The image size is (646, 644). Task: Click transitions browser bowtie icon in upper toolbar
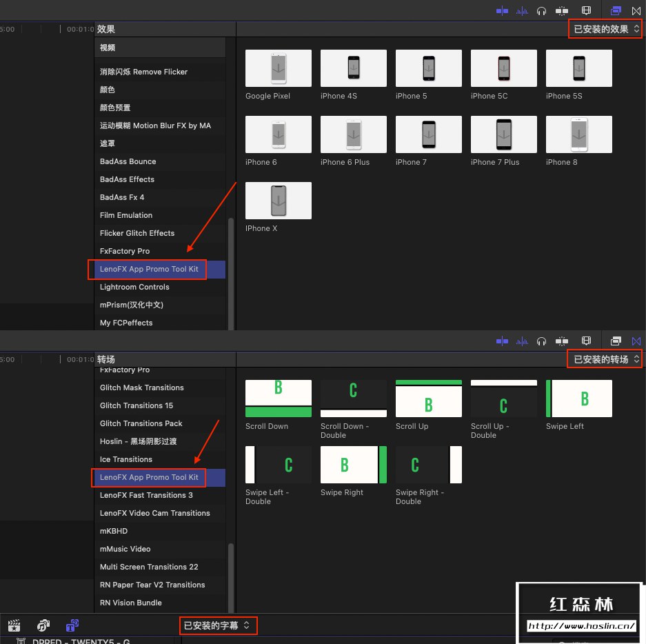click(636, 11)
